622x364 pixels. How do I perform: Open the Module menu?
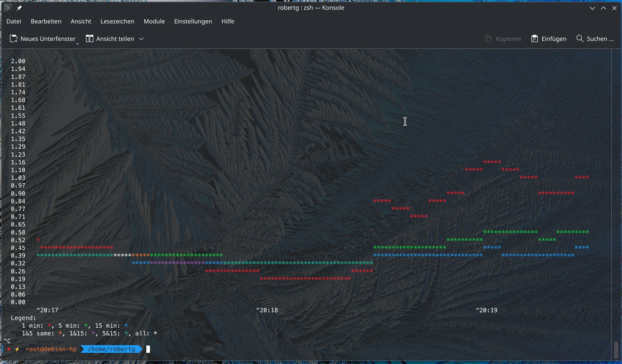154,21
